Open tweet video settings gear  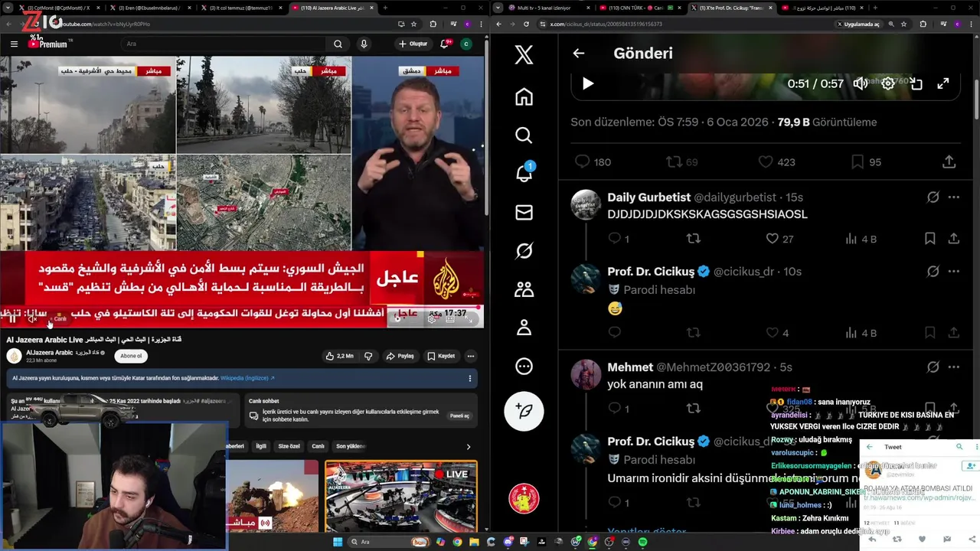click(x=888, y=83)
